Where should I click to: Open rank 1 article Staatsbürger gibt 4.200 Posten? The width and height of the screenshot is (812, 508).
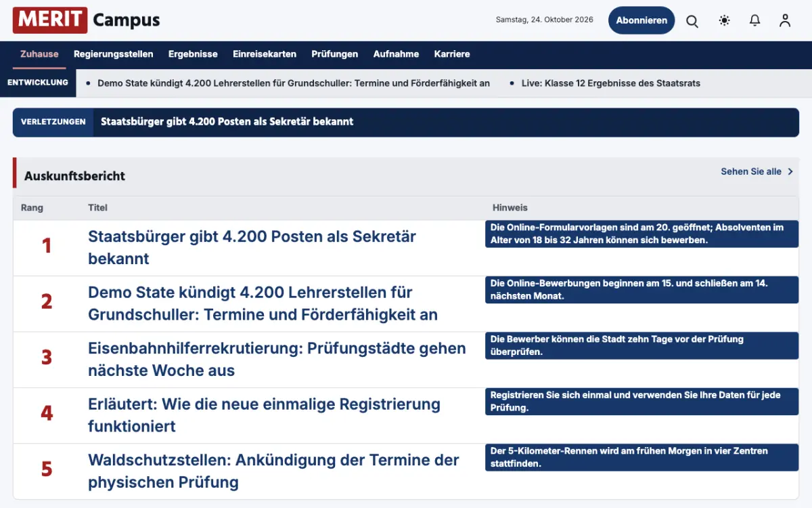pos(252,247)
